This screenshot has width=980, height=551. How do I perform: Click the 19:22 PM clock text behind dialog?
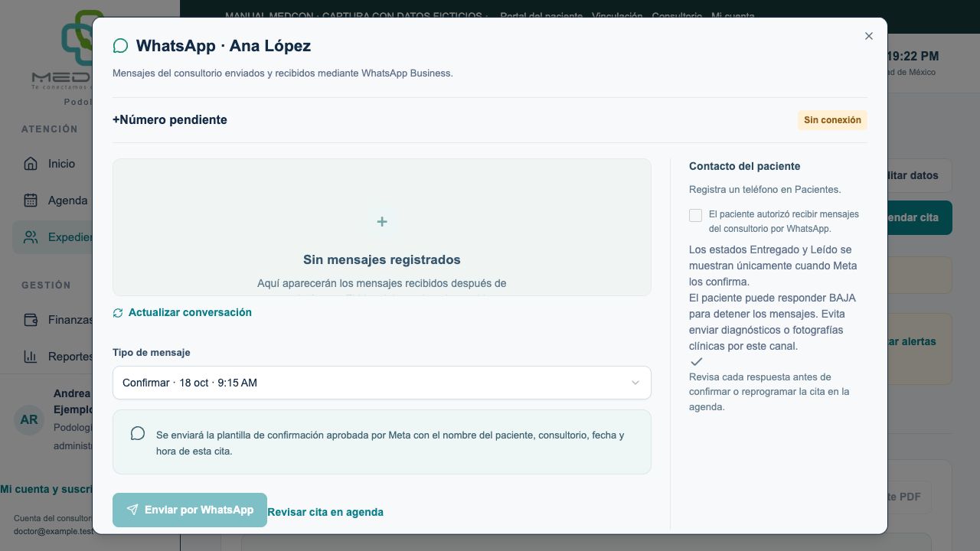coord(913,56)
